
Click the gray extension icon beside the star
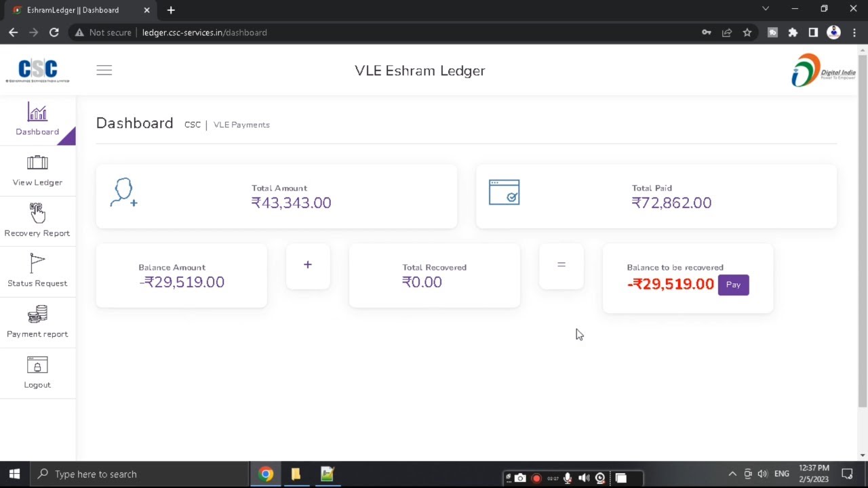772,33
